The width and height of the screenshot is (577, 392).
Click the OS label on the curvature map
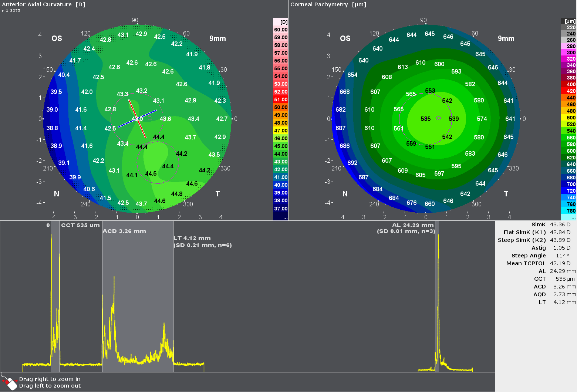pyautogui.click(x=57, y=38)
